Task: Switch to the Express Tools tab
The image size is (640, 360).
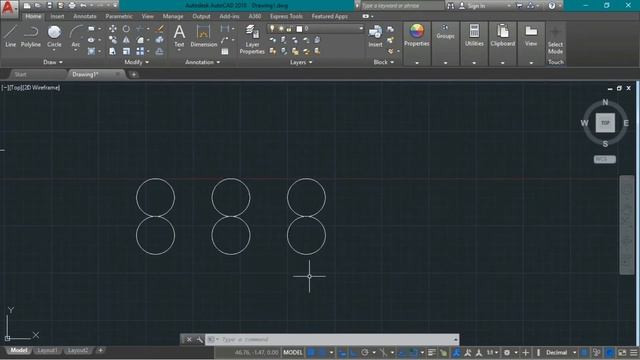Action: point(286,16)
